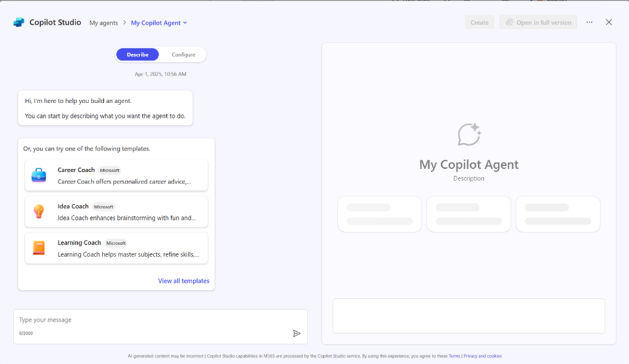Click the Learning Coach book icon
Screen dimensions: 629x364
click(39, 248)
